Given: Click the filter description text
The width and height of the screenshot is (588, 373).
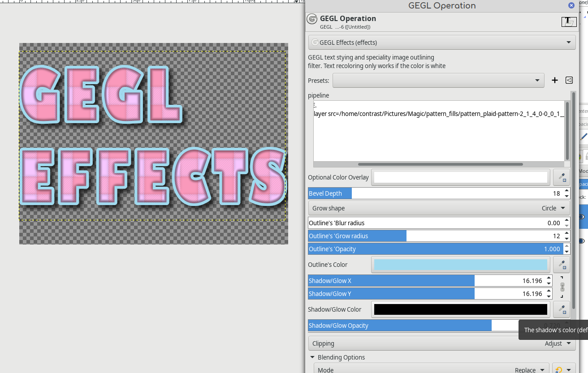Looking at the screenshot, I should click(x=377, y=61).
